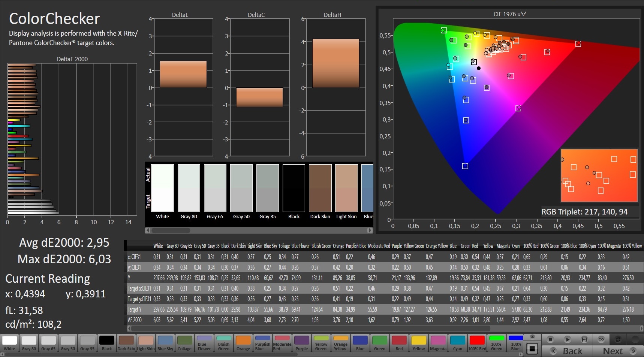Select the 100% Red swatch button

[477, 343]
